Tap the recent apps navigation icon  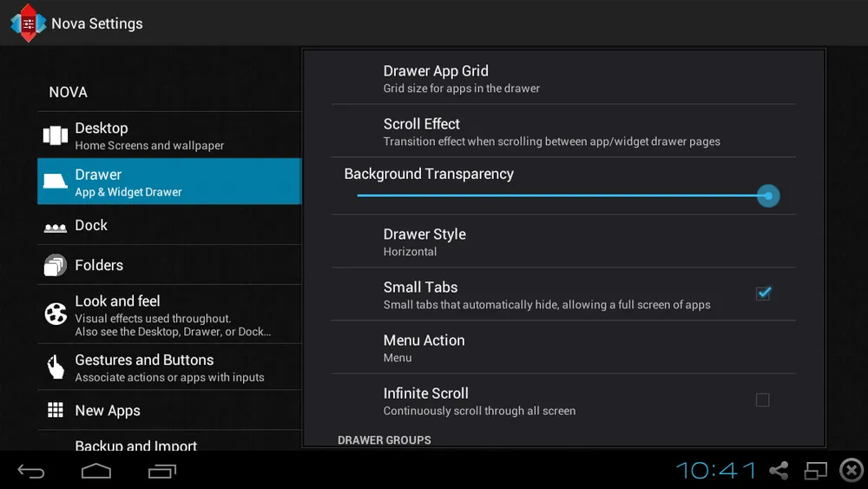(162, 472)
